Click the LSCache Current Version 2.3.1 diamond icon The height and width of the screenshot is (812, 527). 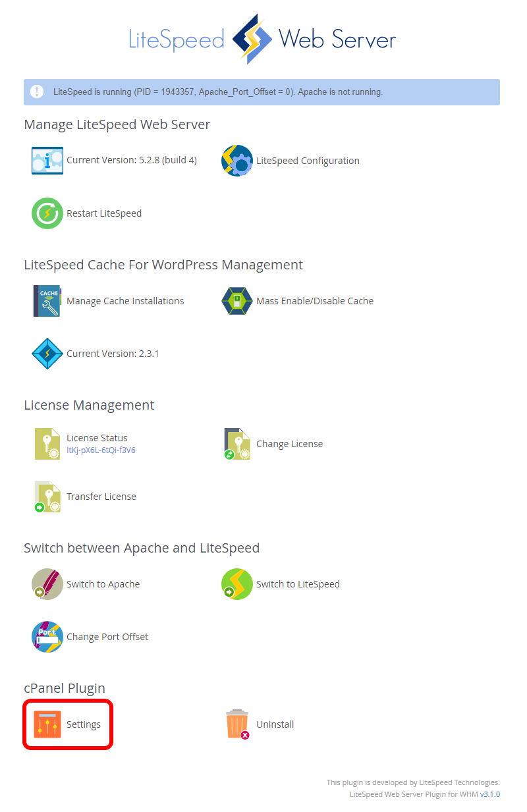click(47, 354)
